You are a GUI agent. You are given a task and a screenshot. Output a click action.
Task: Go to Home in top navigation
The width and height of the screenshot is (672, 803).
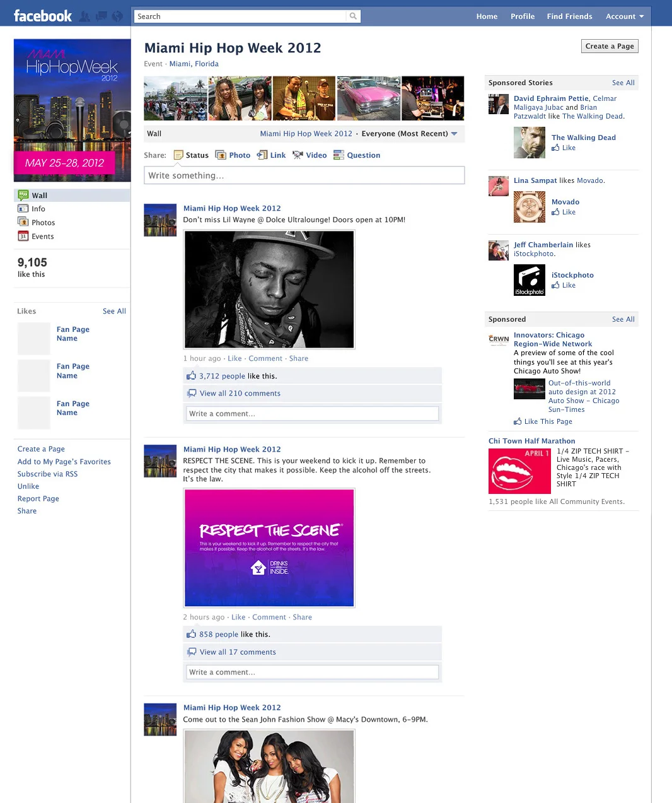tap(487, 16)
